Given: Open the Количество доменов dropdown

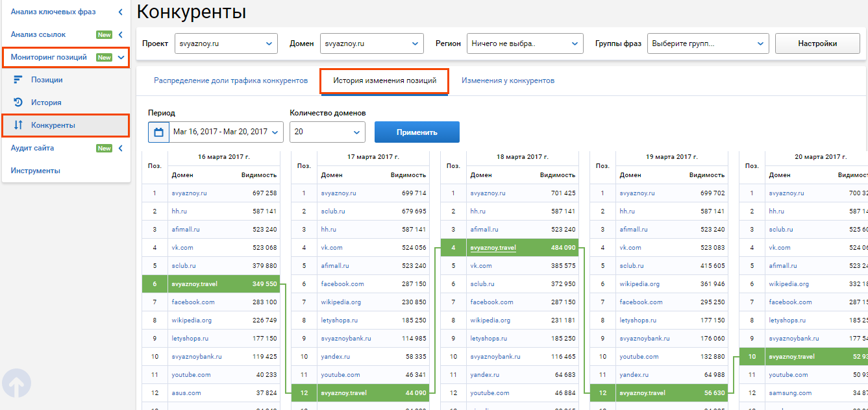Looking at the screenshot, I should point(328,132).
